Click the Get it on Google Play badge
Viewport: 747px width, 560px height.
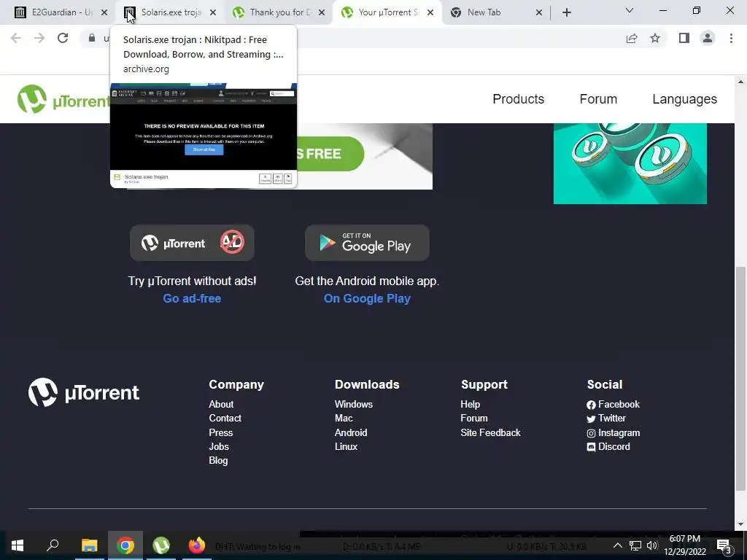point(367,243)
